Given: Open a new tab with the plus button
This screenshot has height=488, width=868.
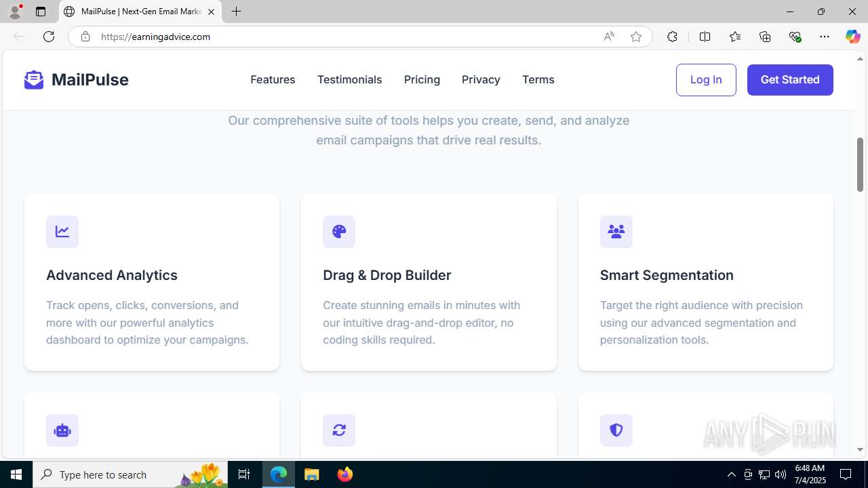Looking at the screenshot, I should click(x=236, y=12).
